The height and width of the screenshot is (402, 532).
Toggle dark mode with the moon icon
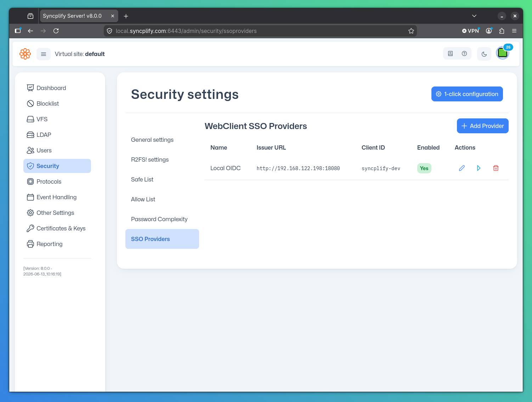[484, 54]
